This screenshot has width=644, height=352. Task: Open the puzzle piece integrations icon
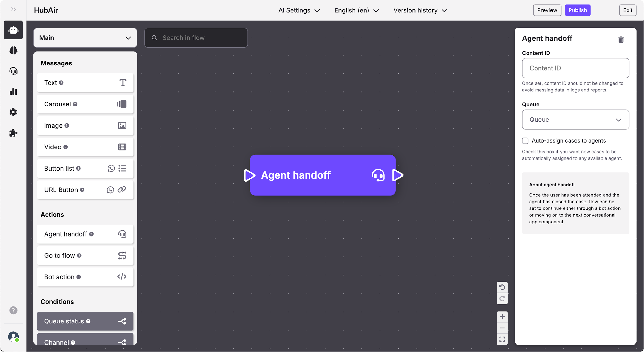(13, 133)
